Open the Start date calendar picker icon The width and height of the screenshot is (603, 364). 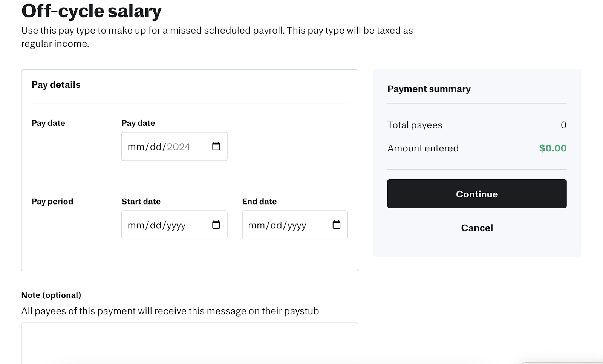216,225
